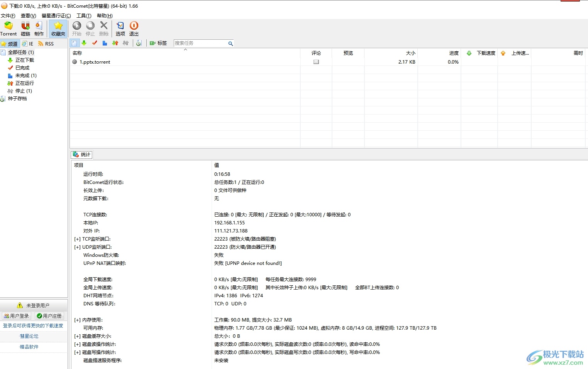This screenshot has height=369, width=588.
Task: Expand the 磁盘读操作统计 row
Action: 77,344
